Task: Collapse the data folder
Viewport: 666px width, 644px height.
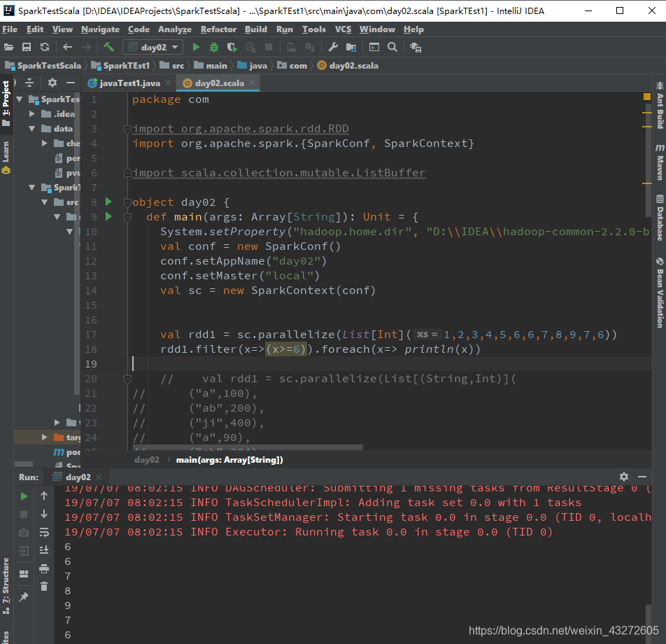Action: 32,128
